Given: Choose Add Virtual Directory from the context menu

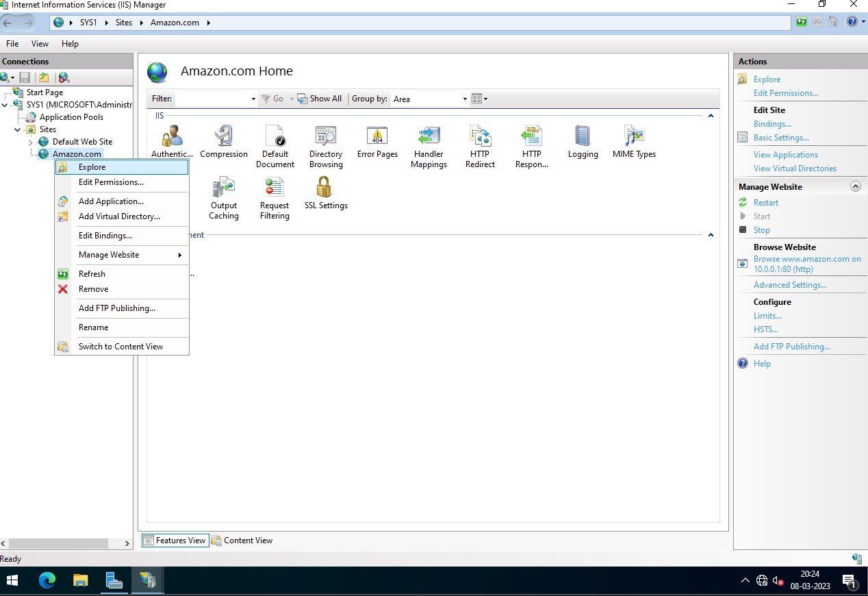Looking at the screenshot, I should pyautogui.click(x=122, y=216).
